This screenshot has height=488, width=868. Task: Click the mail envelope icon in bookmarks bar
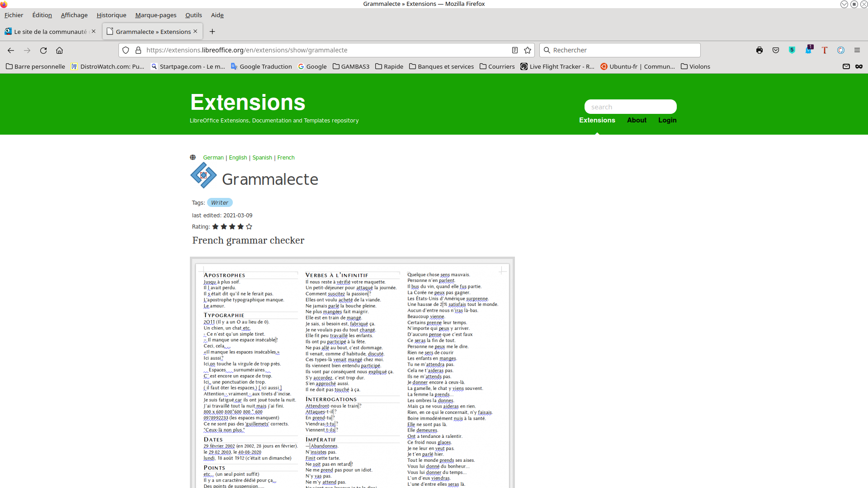[x=846, y=66]
